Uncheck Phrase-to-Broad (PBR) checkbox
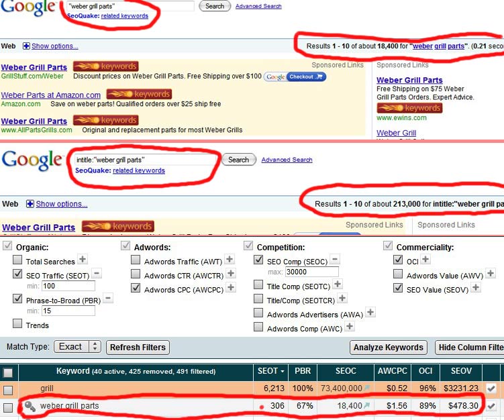Image resolution: width=504 pixels, height=420 pixels. coord(17,298)
